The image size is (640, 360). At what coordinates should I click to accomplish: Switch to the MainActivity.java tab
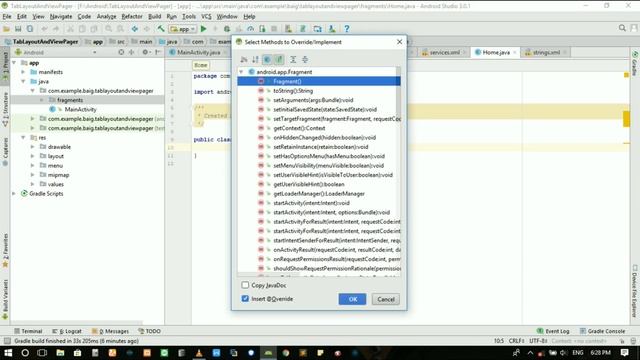point(198,52)
